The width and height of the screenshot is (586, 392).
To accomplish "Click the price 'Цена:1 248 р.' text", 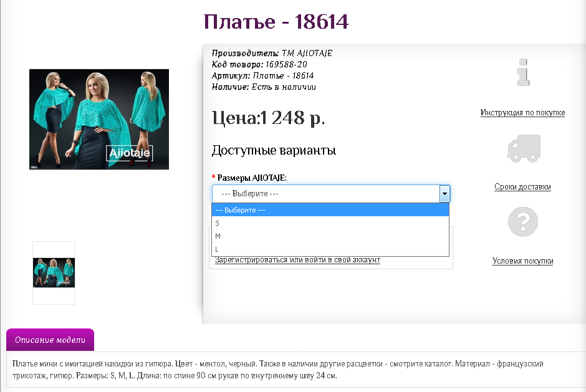I will pyautogui.click(x=268, y=118).
